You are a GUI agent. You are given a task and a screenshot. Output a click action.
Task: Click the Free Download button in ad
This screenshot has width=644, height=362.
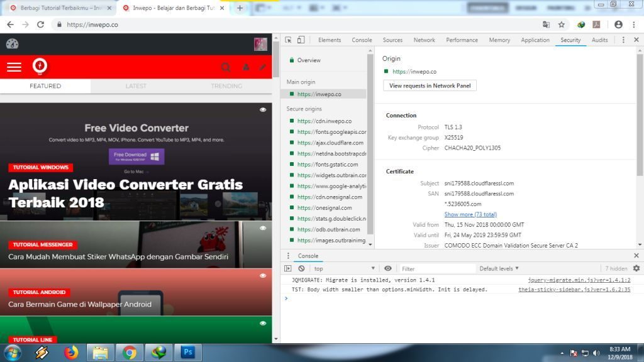(x=136, y=156)
